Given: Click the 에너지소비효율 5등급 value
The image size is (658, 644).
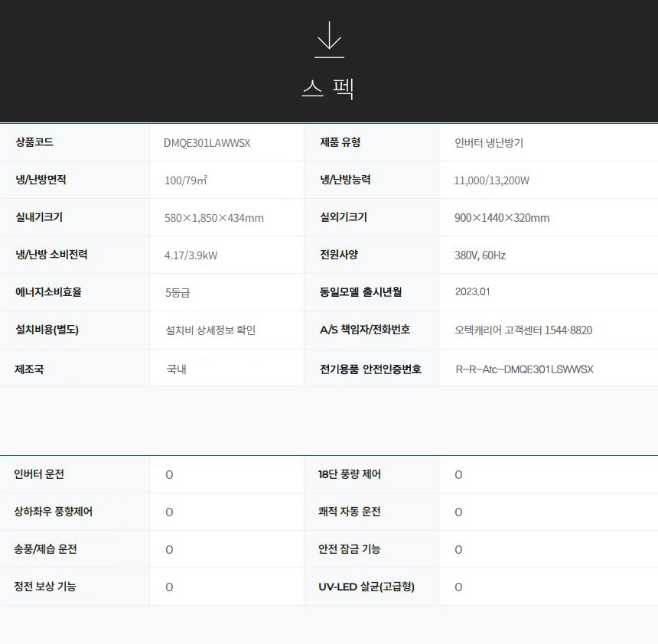Looking at the screenshot, I should (x=178, y=292).
